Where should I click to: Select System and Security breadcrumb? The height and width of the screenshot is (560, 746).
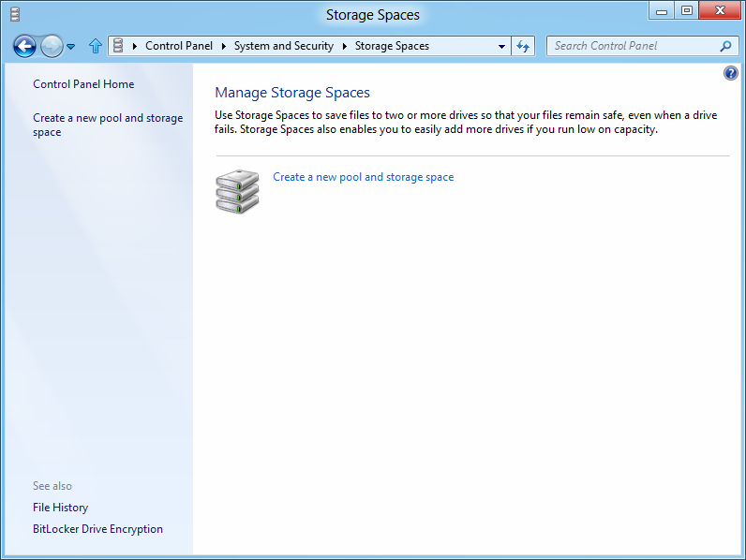coord(284,46)
